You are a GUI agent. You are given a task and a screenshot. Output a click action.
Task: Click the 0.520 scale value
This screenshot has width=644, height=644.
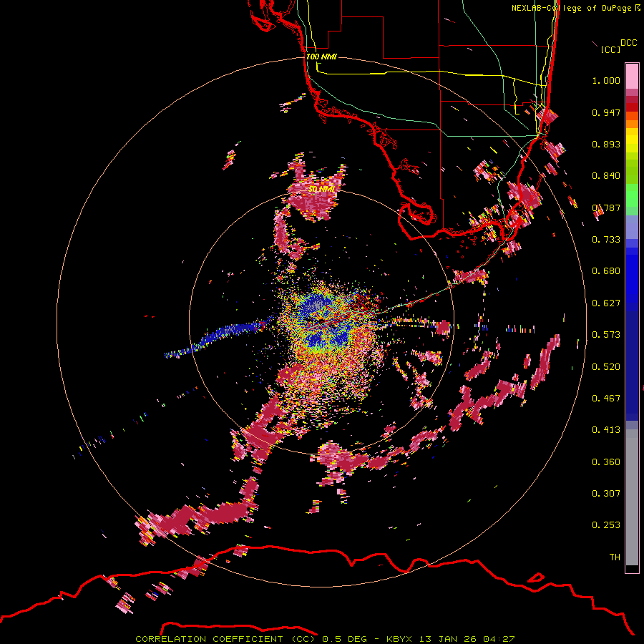click(606, 367)
